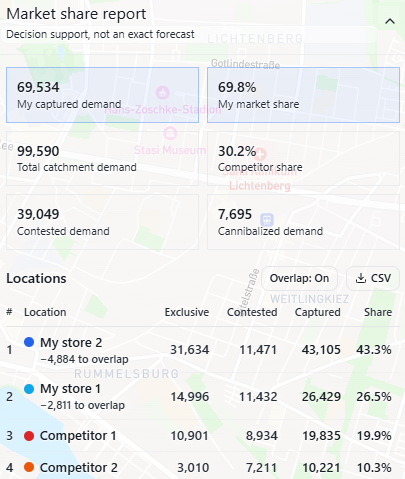Click the orange Competitor 2 color dot
The image size is (405, 479).
coord(29,467)
